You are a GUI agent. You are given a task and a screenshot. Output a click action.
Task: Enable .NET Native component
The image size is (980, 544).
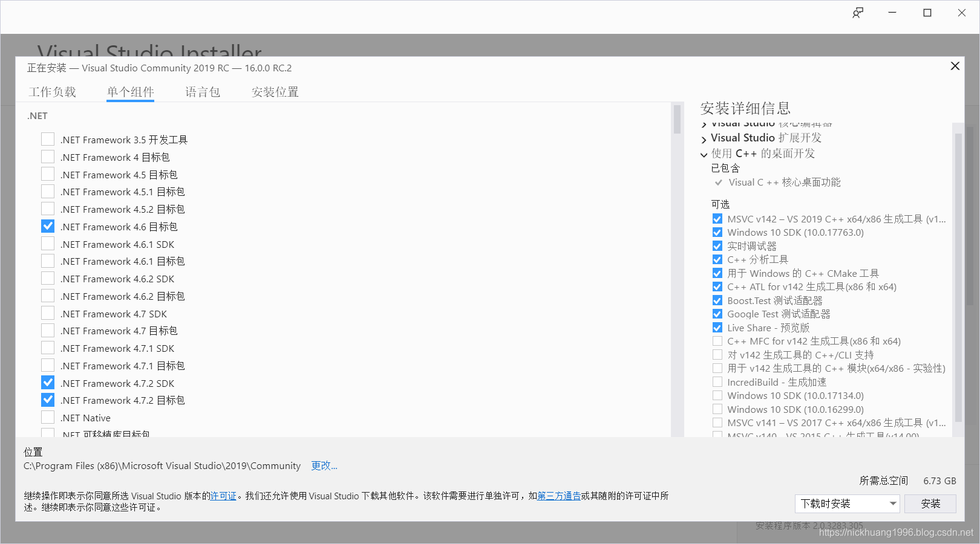point(48,416)
